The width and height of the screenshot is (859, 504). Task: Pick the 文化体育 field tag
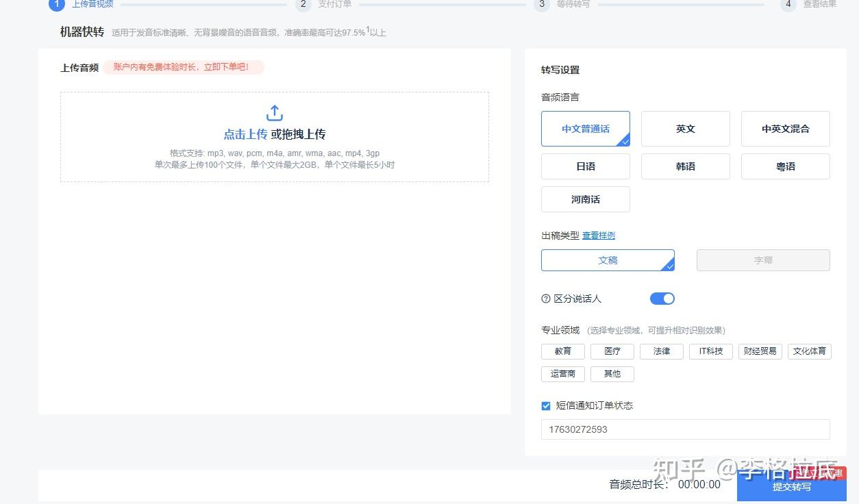(810, 351)
